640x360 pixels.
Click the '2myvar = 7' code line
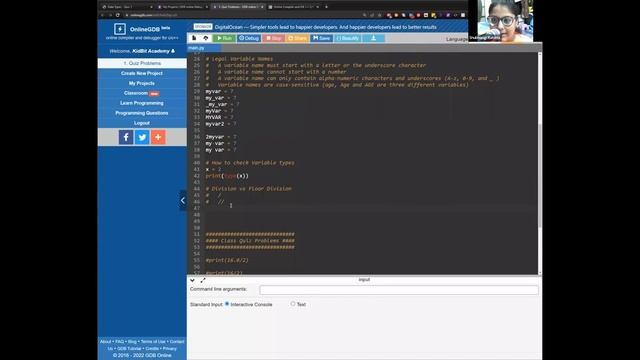click(x=221, y=137)
